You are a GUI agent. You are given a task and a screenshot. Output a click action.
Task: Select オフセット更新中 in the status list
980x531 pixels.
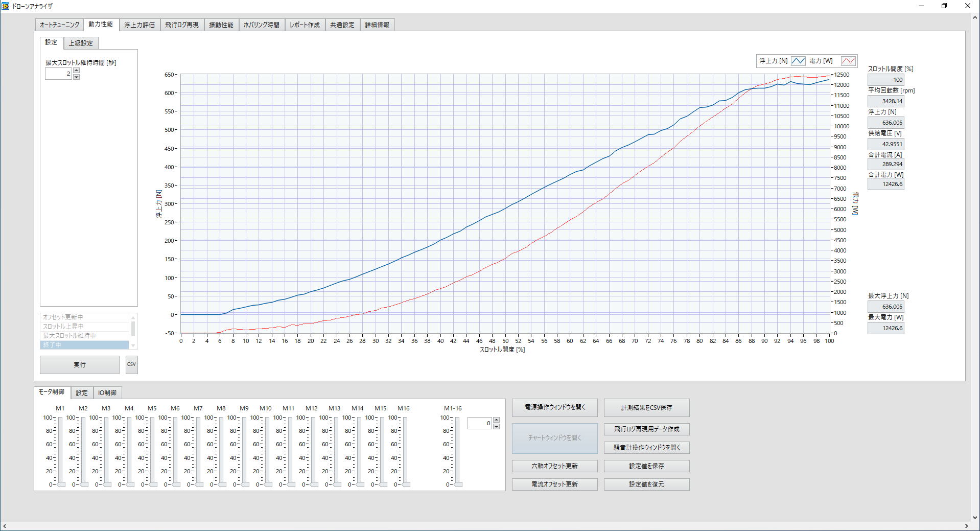click(x=84, y=317)
